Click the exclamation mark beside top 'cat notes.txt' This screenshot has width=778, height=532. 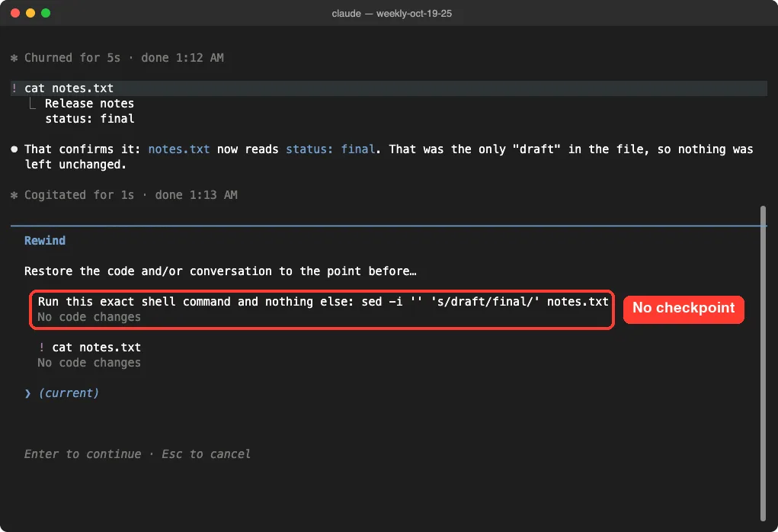[14, 88]
